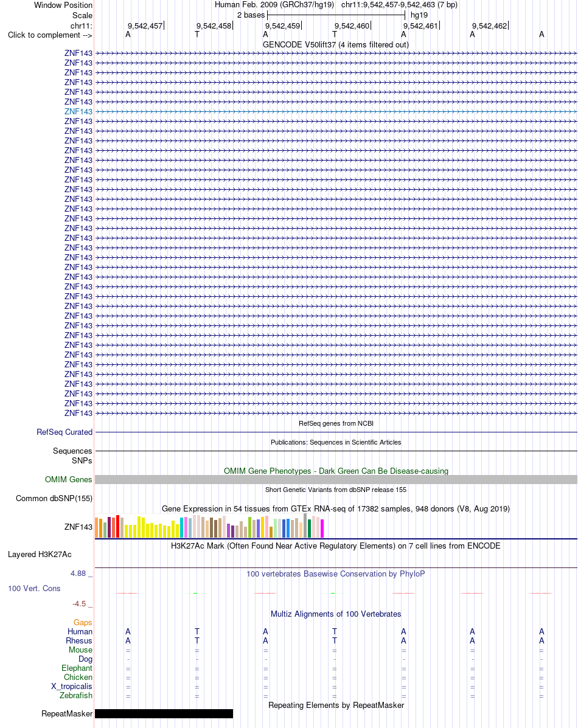The height and width of the screenshot is (728, 578).
Task: Click the Sequences SNPs track label
Action: coord(72,456)
